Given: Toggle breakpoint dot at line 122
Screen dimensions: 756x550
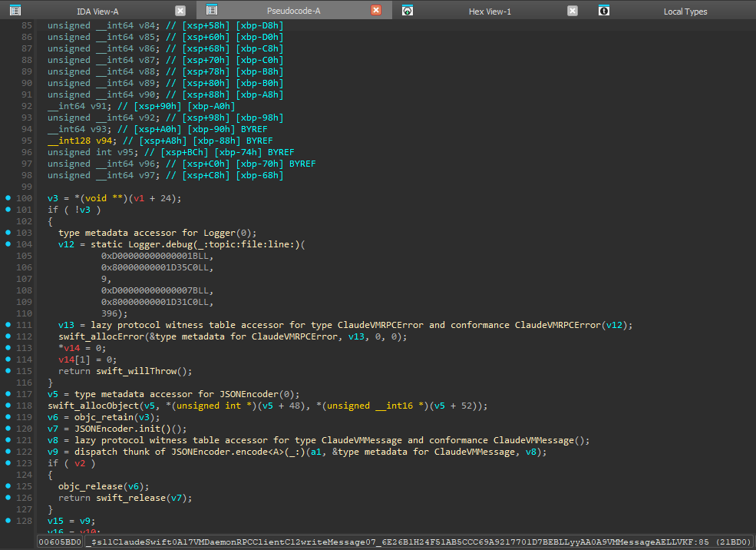Looking at the screenshot, I should (8, 452).
